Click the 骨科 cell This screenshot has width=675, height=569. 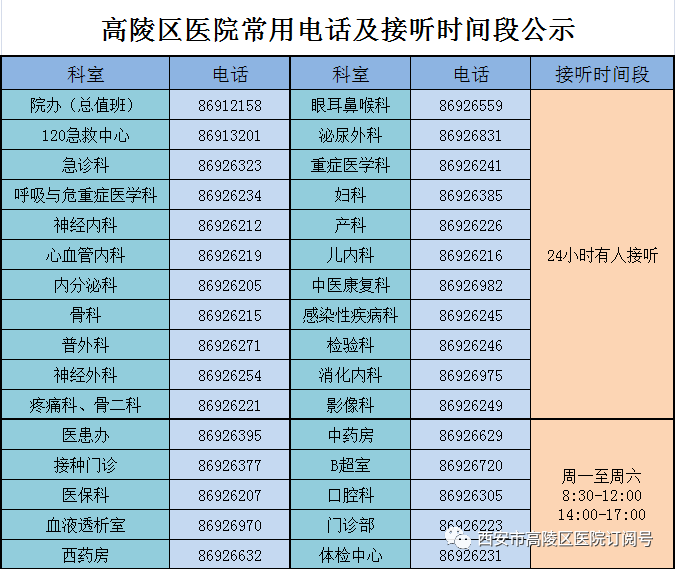click(85, 315)
